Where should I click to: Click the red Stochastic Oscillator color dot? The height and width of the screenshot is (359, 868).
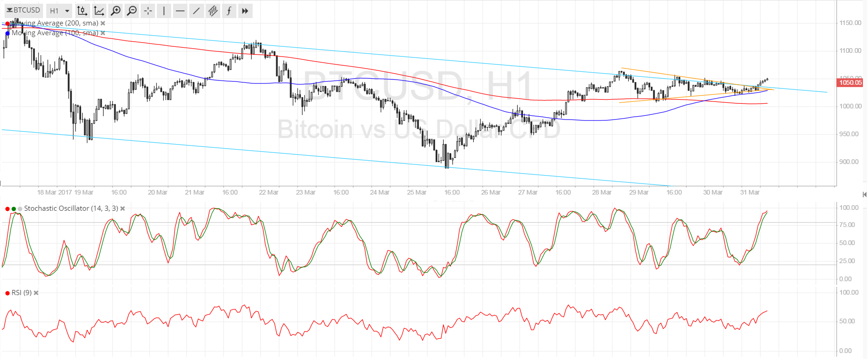[7, 209]
